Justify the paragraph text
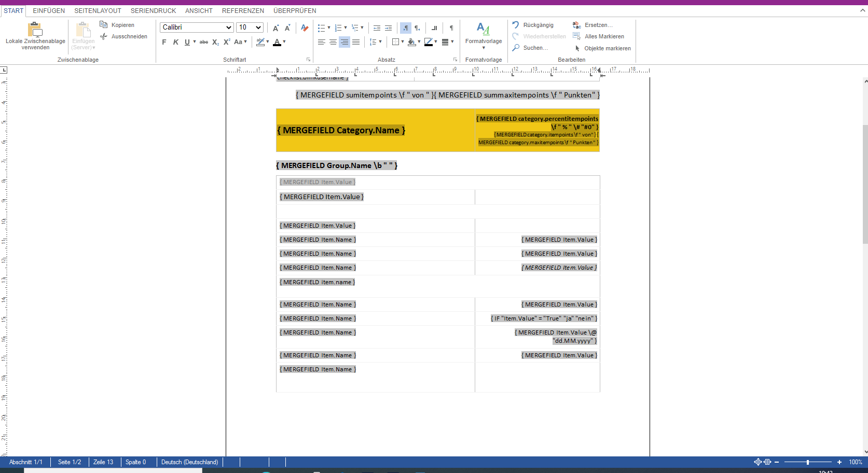This screenshot has width=868, height=473. pos(356,42)
